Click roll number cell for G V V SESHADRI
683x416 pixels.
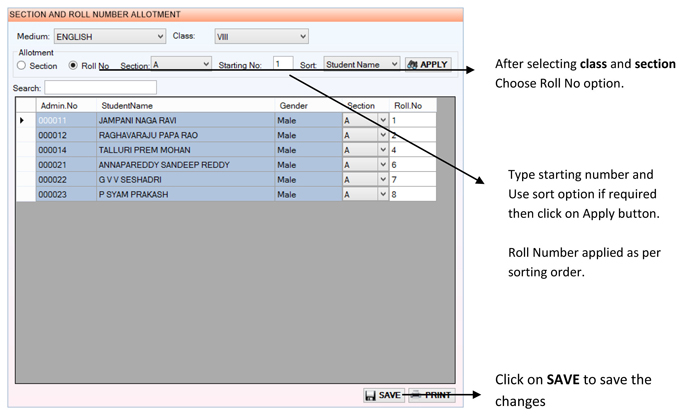(413, 179)
